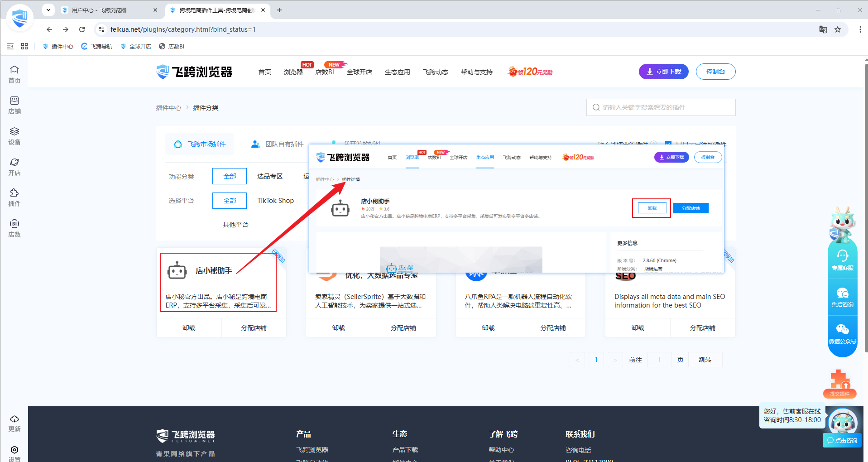Open 插件中心 bookmark in bookmarks bar
The image size is (868, 462).
point(58,46)
